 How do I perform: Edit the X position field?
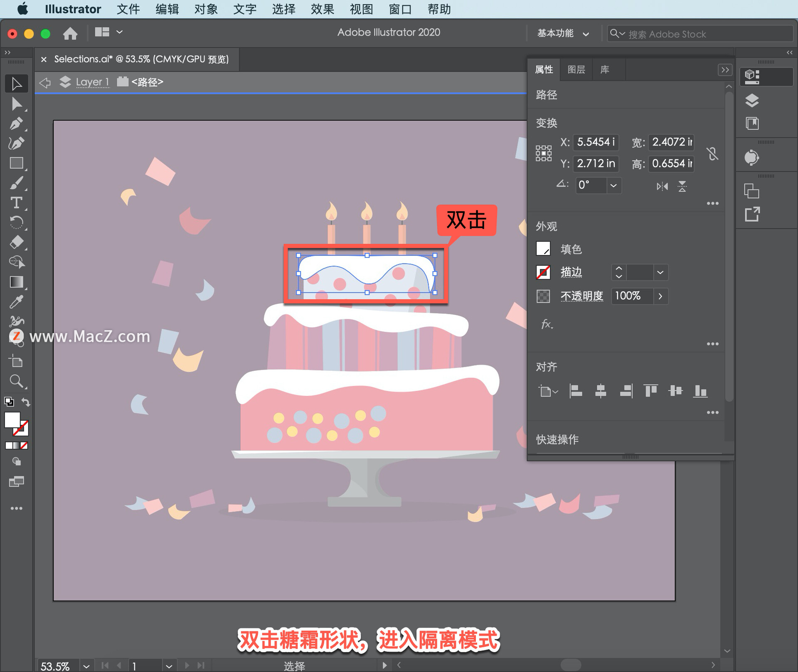pos(596,142)
